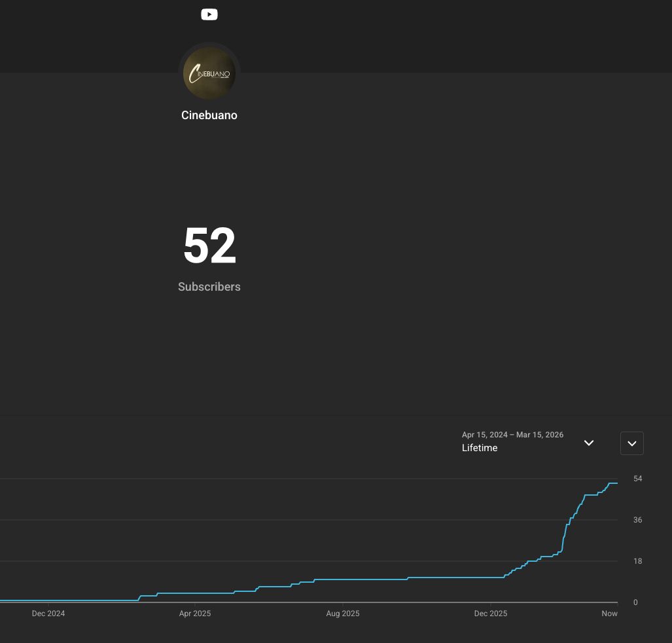This screenshot has width=672, height=643.
Task: Click the Subscribers label
Action: point(209,287)
